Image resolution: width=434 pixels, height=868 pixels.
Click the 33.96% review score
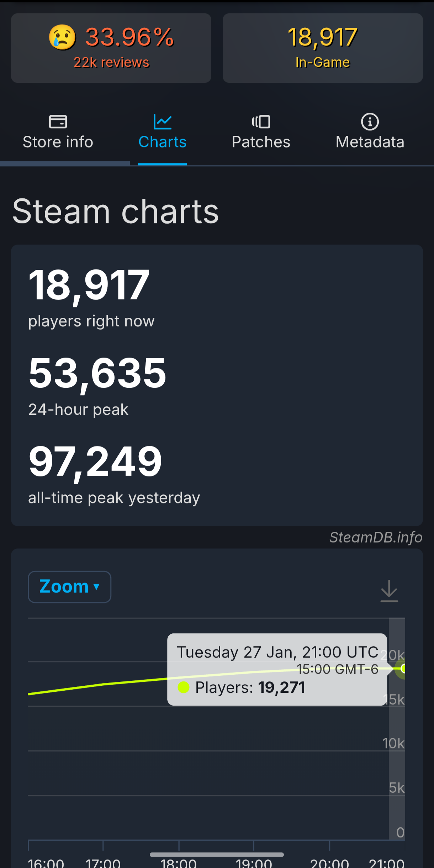[x=129, y=37]
